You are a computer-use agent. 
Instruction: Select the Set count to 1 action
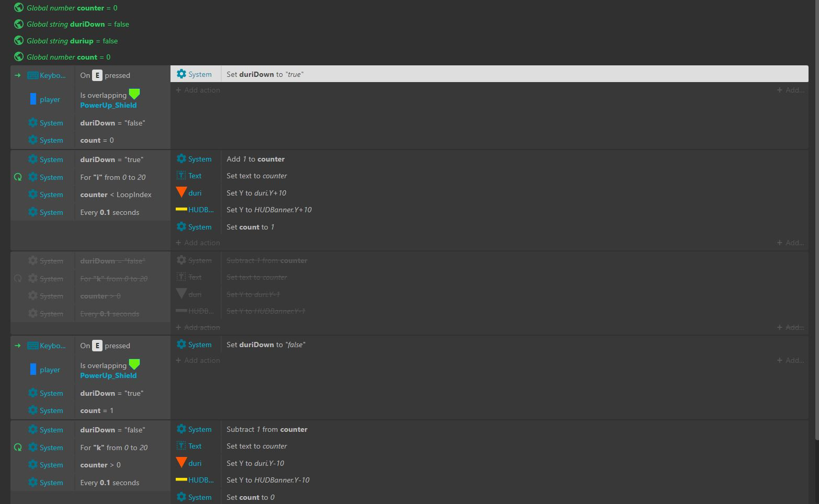click(x=514, y=227)
